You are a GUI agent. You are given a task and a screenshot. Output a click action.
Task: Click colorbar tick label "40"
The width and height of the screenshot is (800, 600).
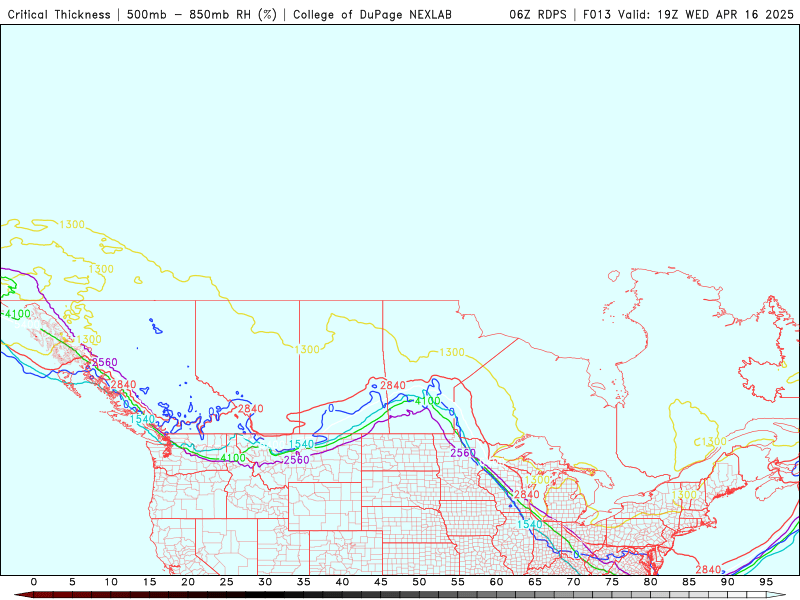pos(342,582)
